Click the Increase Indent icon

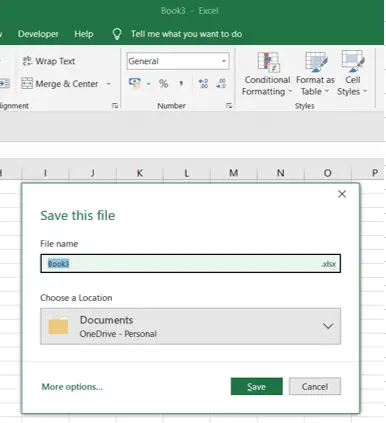[5, 83]
